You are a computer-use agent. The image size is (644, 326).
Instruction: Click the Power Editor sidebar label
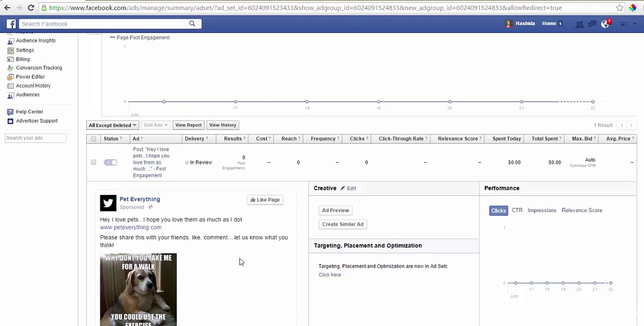pyautogui.click(x=30, y=77)
